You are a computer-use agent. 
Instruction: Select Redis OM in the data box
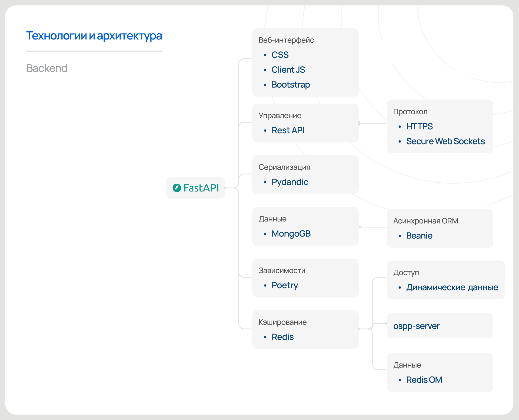[x=424, y=380]
